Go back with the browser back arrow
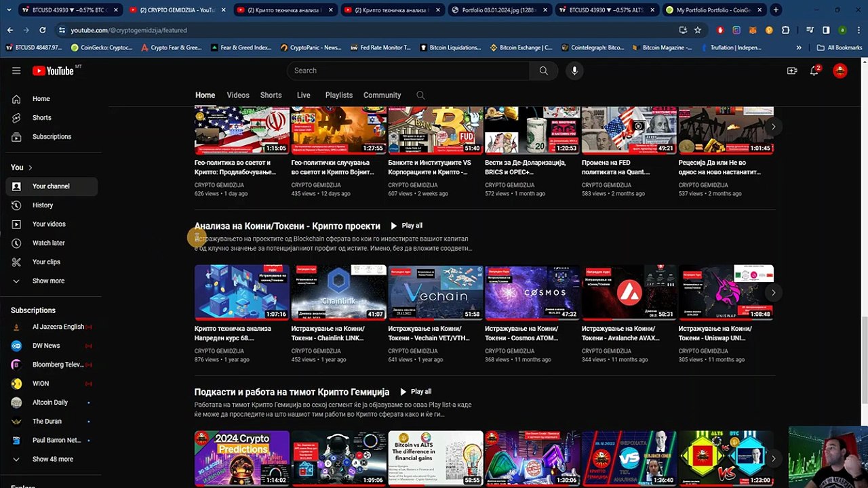 click(x=10, y=30)
